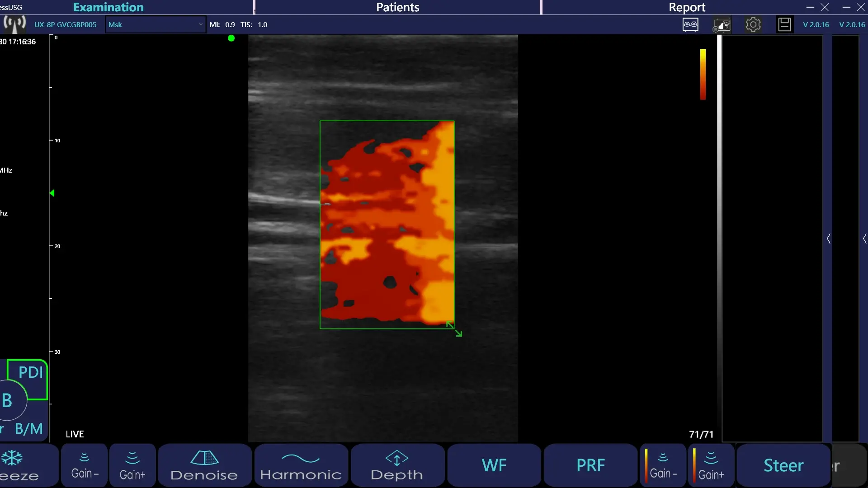Expand the collapsed right side panel chevron
This screenshot has width=868, height=488.
(x=829, y=239)
